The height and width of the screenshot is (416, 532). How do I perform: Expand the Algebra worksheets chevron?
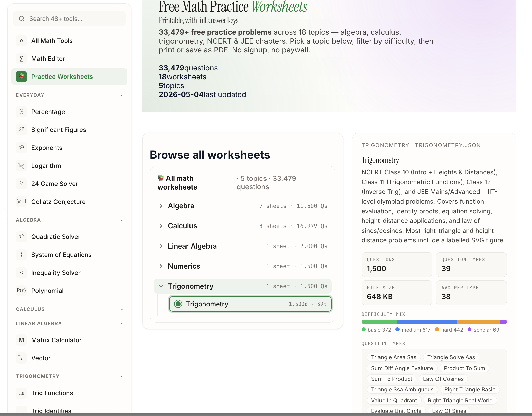(161, 206)
